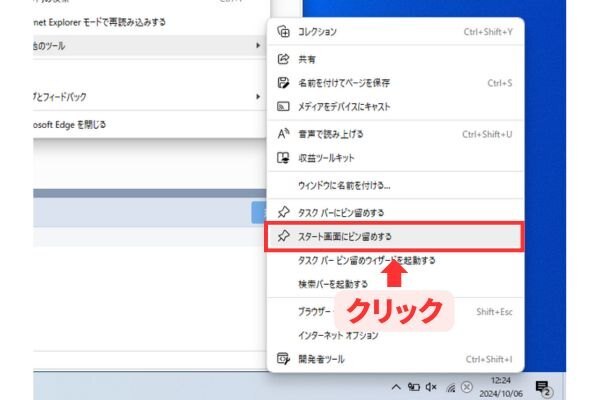Choose タスク バー ピン留めウィザードを起動する
Viewport: 600px width, 400px height.
point(395,261)
